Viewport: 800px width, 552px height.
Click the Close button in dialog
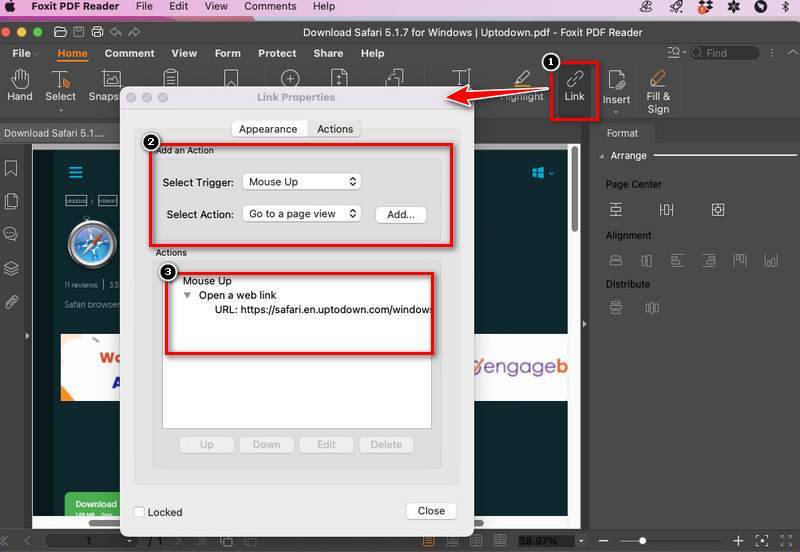[431, 511]
